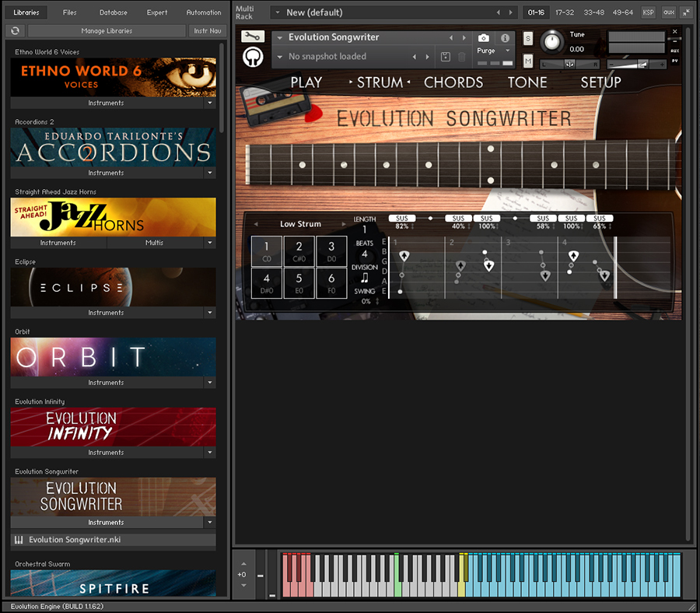The image size is (700, 613).
Task: Expand the Accordions 2 options dropdown
Action: click(x=210, y=173)
